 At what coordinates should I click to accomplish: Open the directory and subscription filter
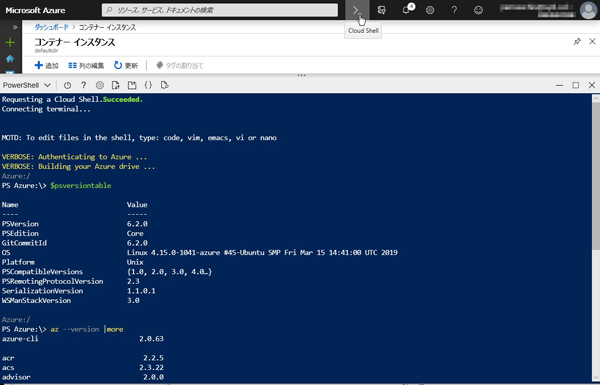(x=382, y=10)
